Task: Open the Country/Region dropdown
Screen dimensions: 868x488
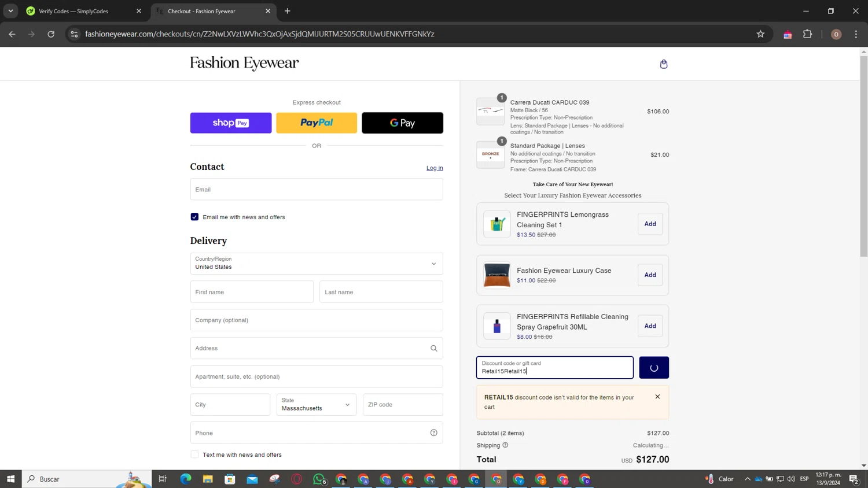Action: 317,264
